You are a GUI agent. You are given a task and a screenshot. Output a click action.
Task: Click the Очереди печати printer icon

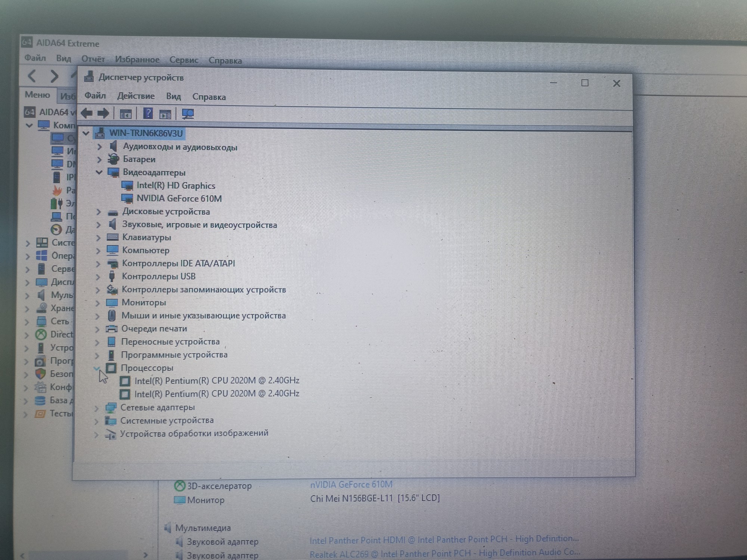pos(111,329)
